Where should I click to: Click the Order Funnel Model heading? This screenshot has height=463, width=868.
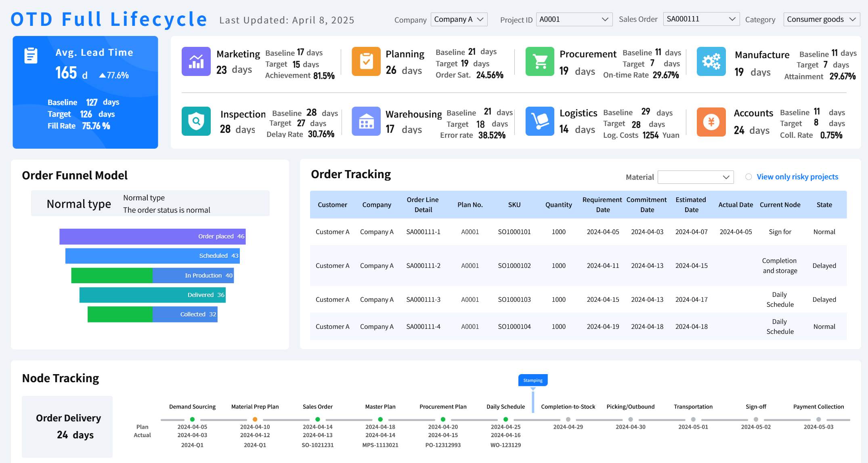click(x=74, y=175)
